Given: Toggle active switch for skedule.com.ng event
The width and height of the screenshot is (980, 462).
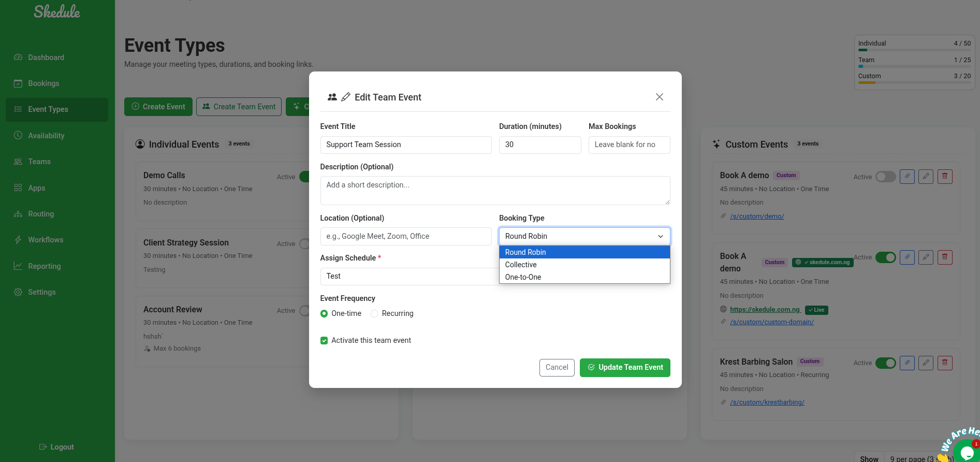Looking at the screenshot, I should coord(886,257).
